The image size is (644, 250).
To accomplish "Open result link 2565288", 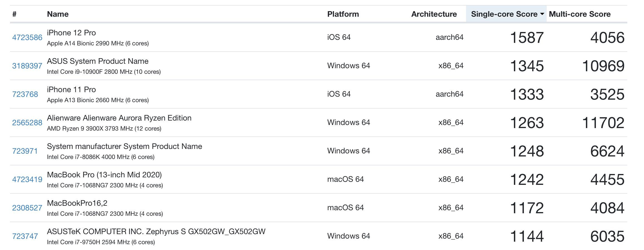I will [27, 122].
